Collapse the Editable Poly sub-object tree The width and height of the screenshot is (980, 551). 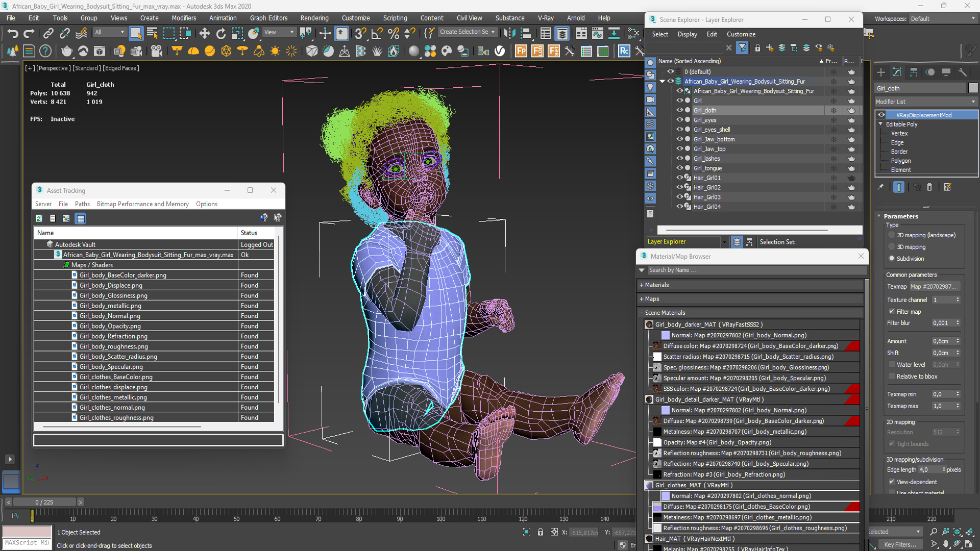click(x=880, y=124)
